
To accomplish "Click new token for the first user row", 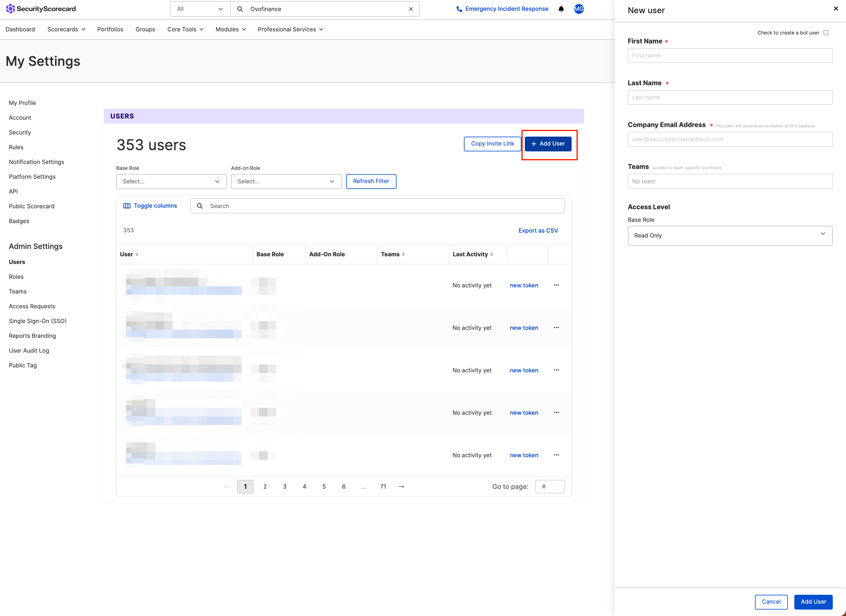I will click(x=524, y=286).
